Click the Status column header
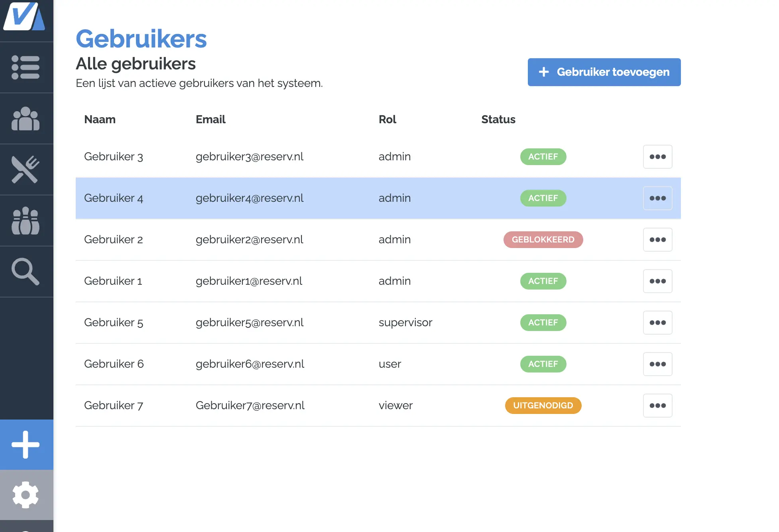Viewport: 779px width, 532px height. click(x=498, y=119)
